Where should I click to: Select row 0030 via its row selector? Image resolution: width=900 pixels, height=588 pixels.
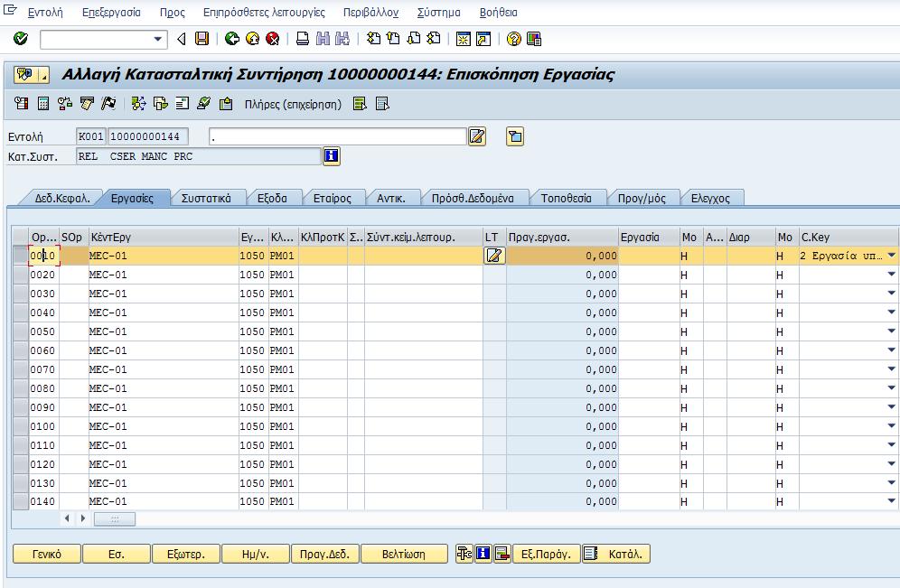[x=21, y=294]
